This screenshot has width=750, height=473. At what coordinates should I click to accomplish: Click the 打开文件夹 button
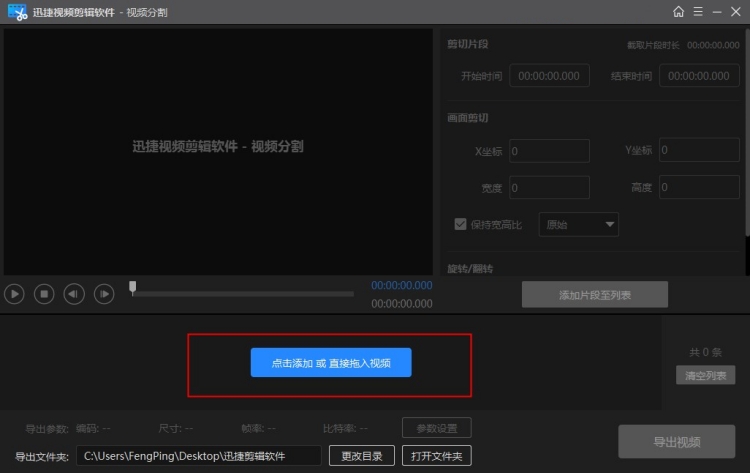click(x=437, y=456)
